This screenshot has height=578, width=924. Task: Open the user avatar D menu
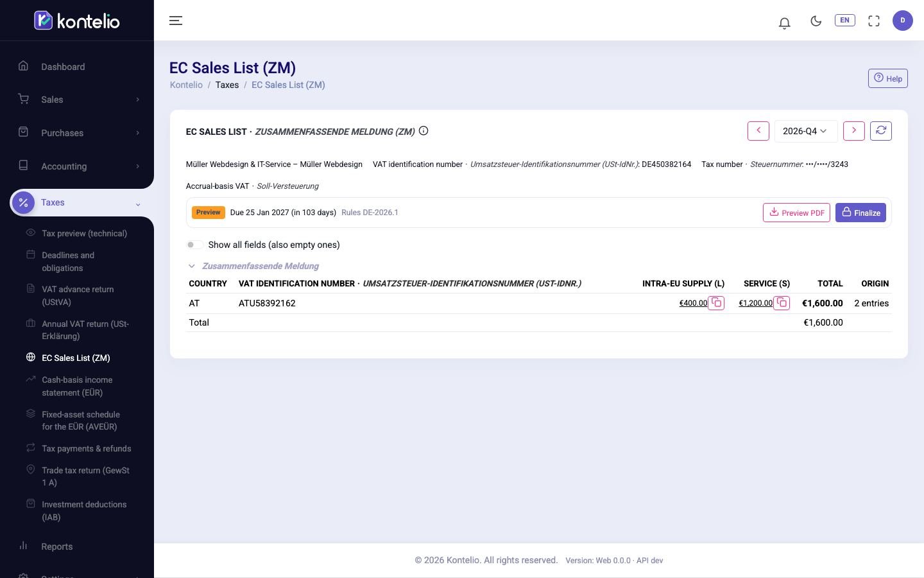[x=903, y=21]
